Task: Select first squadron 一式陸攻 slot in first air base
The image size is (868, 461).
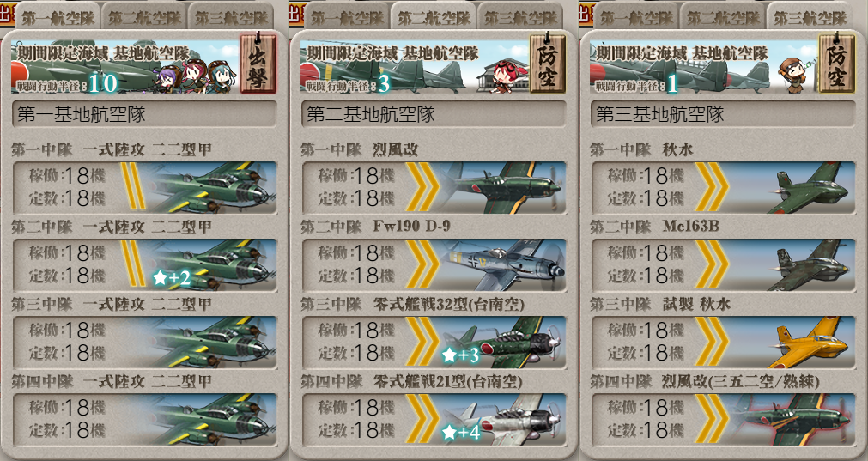Action: point(144,188)
